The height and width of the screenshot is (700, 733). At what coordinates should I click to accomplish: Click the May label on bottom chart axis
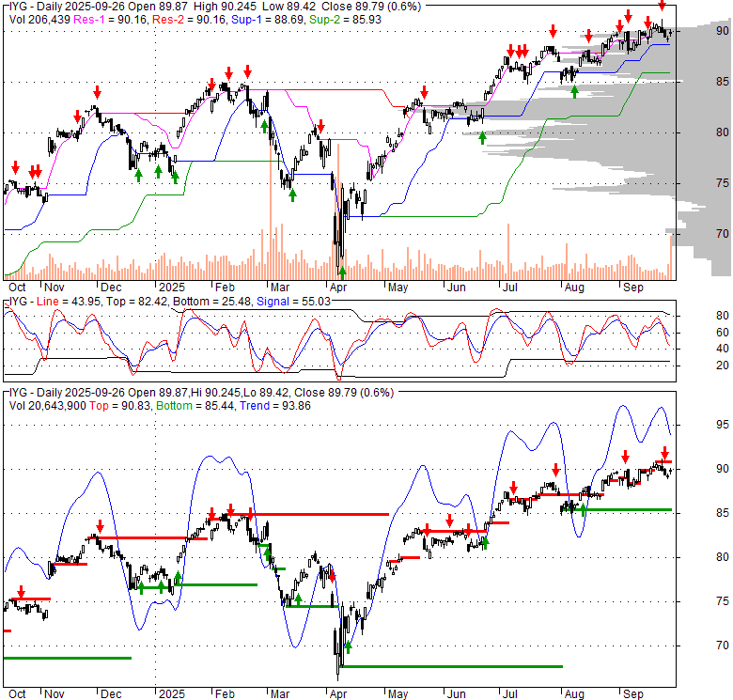click(x=398, y=694)
